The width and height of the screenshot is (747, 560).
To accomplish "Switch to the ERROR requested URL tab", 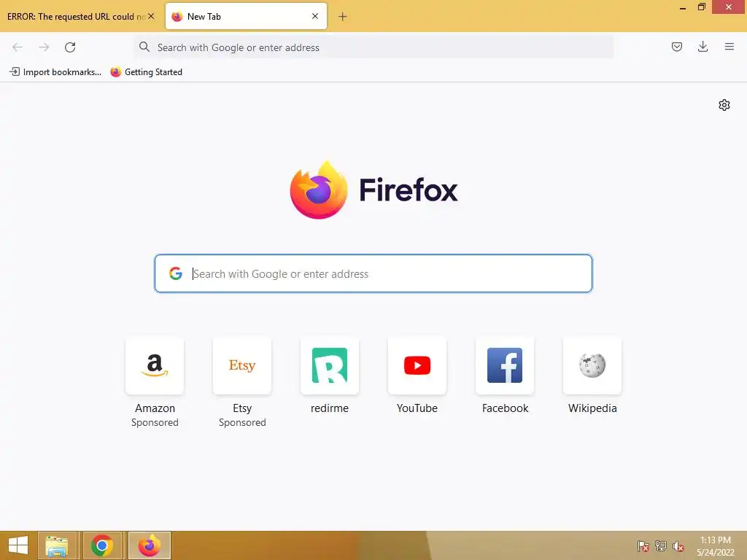I will click(76, 17).
